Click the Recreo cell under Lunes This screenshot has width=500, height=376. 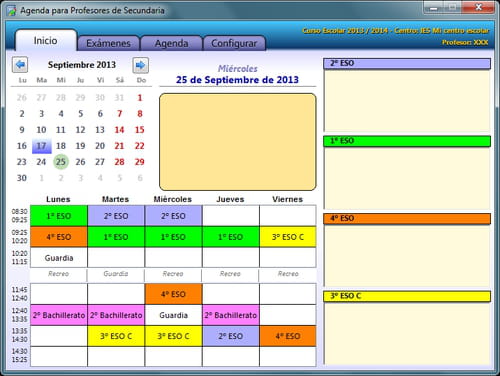58,274
